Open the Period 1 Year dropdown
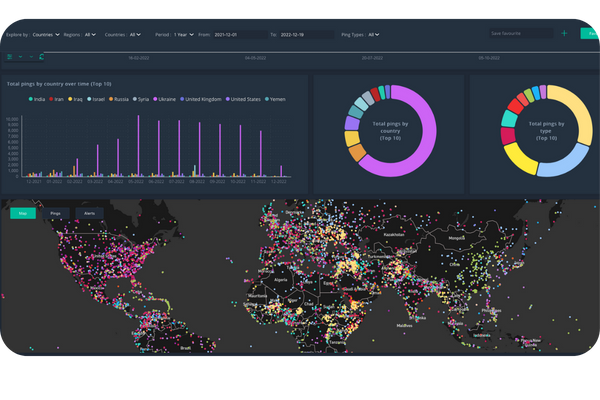600x400 pixels. coord(184,34)
